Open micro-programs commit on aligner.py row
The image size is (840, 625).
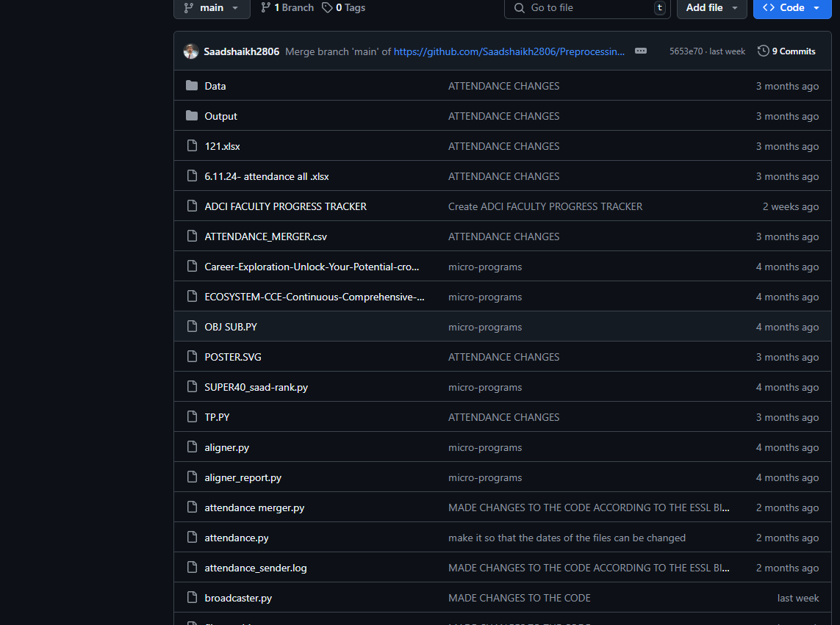(x=485, y=447)
